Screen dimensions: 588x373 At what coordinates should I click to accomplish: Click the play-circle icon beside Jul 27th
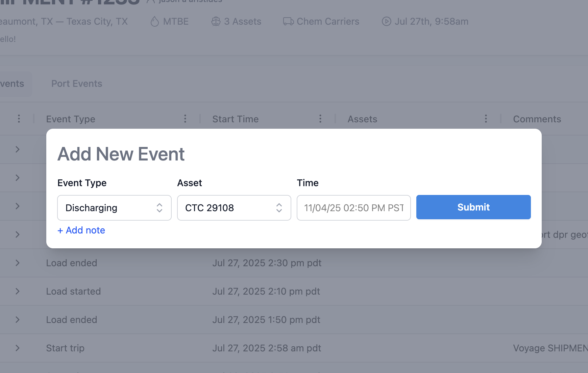386,22
